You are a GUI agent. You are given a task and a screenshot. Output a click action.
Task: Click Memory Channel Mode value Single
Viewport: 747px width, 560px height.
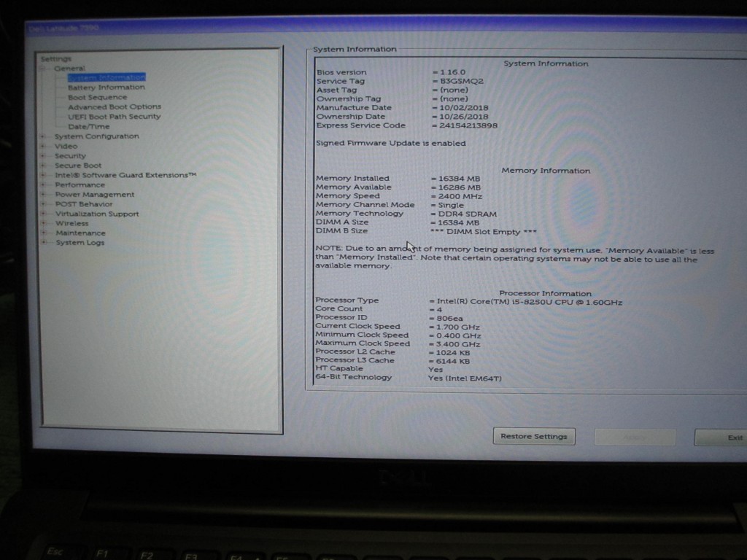451,205
